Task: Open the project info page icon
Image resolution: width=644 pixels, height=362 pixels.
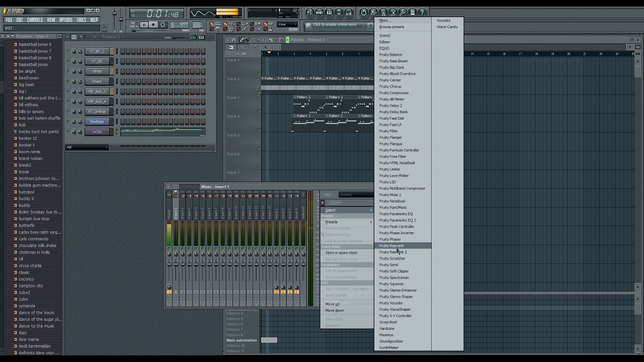Action: [x=412, y=12]
